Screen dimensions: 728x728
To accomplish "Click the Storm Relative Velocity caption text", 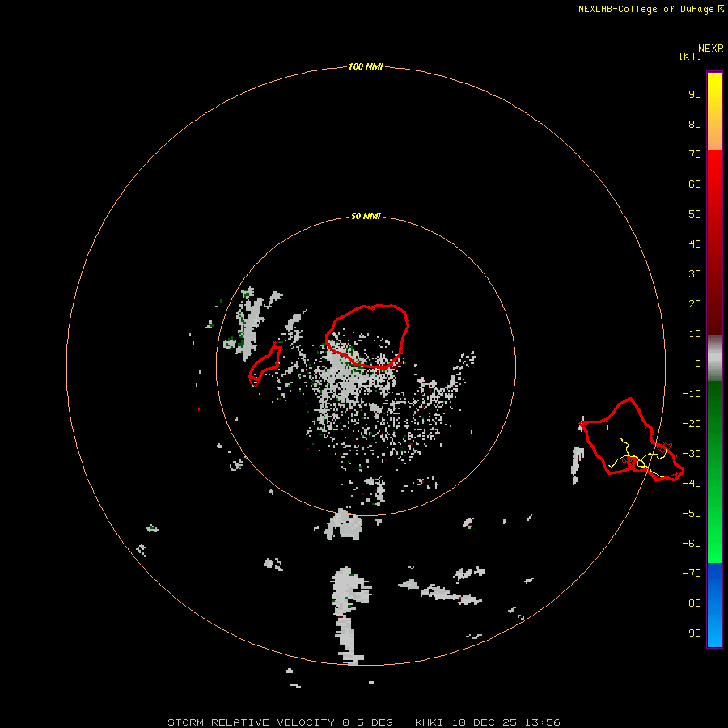I will coord(363,722).
